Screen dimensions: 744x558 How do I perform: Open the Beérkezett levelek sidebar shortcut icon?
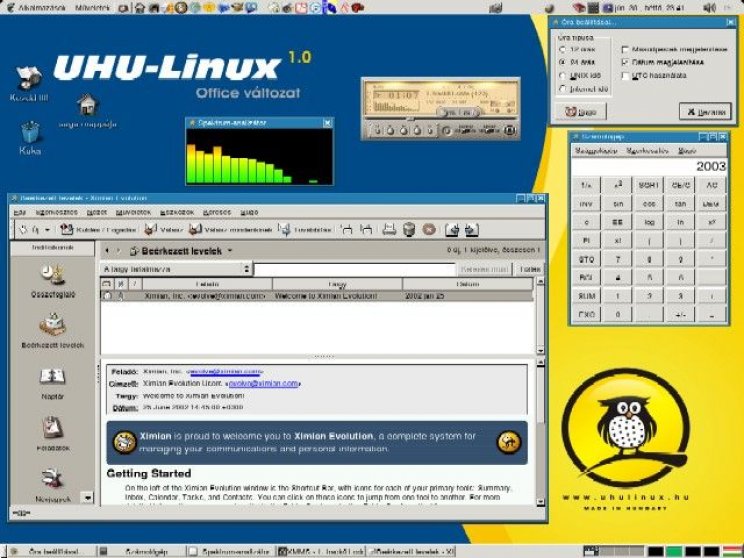[x=53, y=325]
